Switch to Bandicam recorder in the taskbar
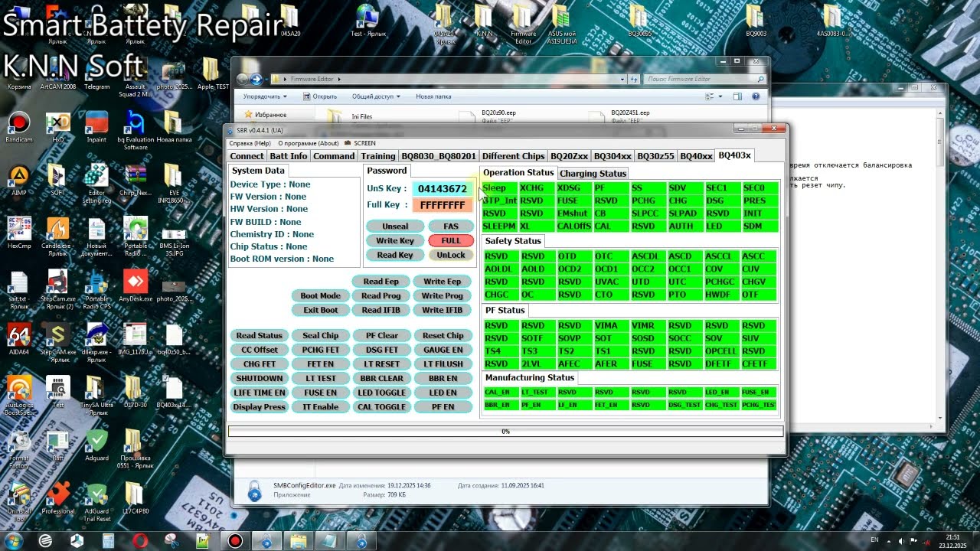Image resolution: width=980 pixels, height=551 pixels. pos(235,541)
